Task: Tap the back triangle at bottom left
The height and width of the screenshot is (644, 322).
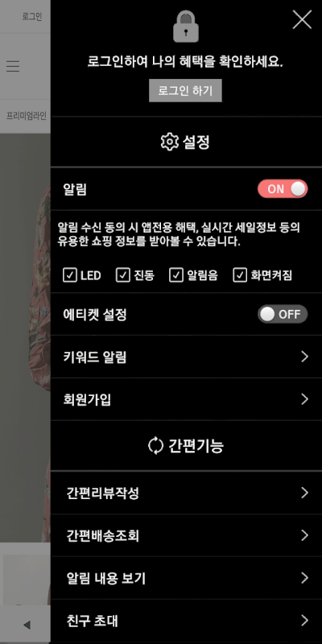Action: coord(27,625)
